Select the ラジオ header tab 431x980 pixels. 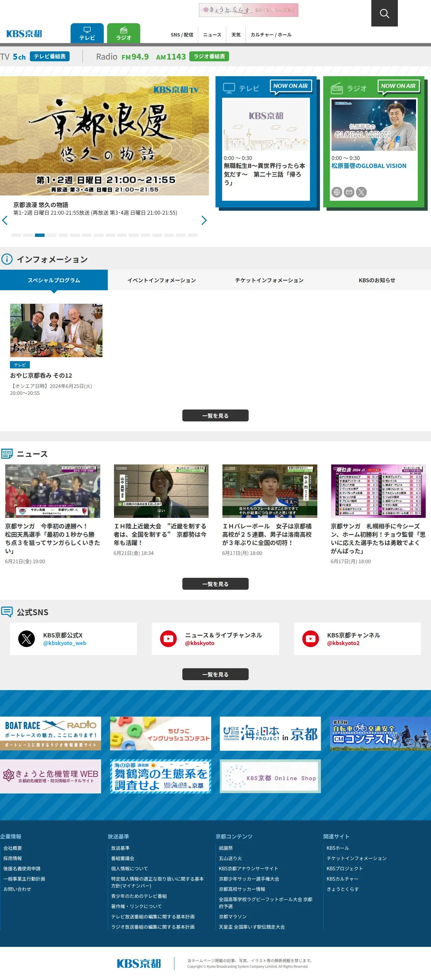coord(123,33)
